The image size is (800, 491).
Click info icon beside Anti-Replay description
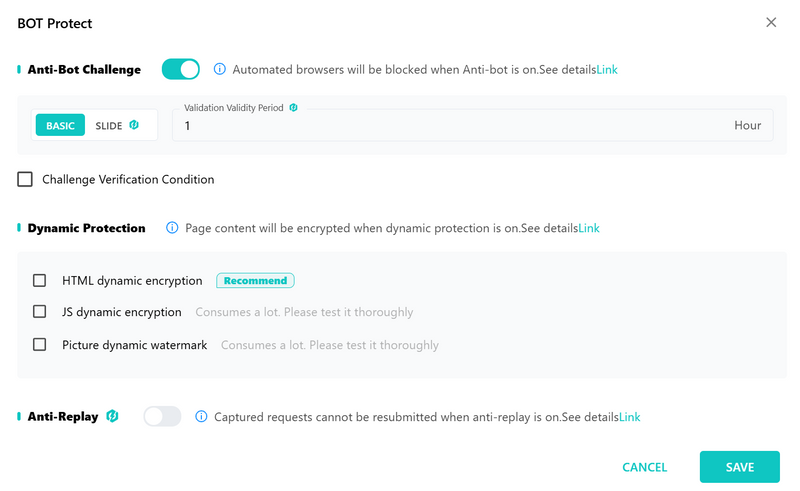(201, 416)
